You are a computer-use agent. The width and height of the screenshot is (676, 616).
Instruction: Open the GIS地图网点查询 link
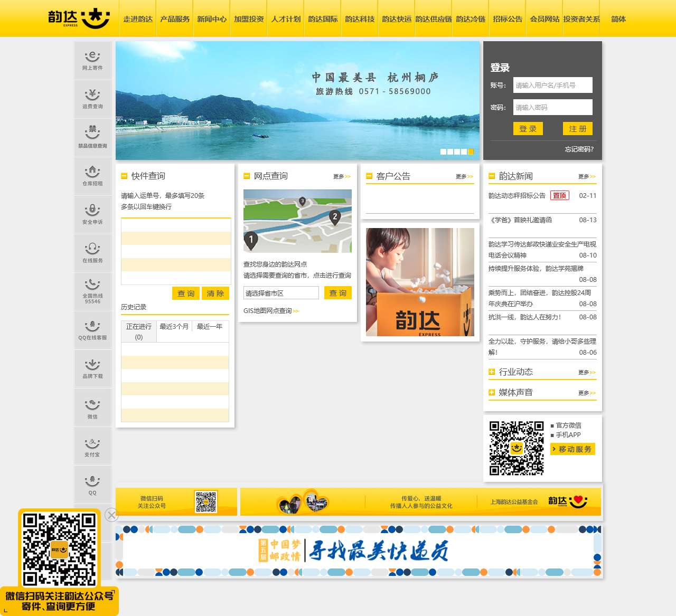271,311
